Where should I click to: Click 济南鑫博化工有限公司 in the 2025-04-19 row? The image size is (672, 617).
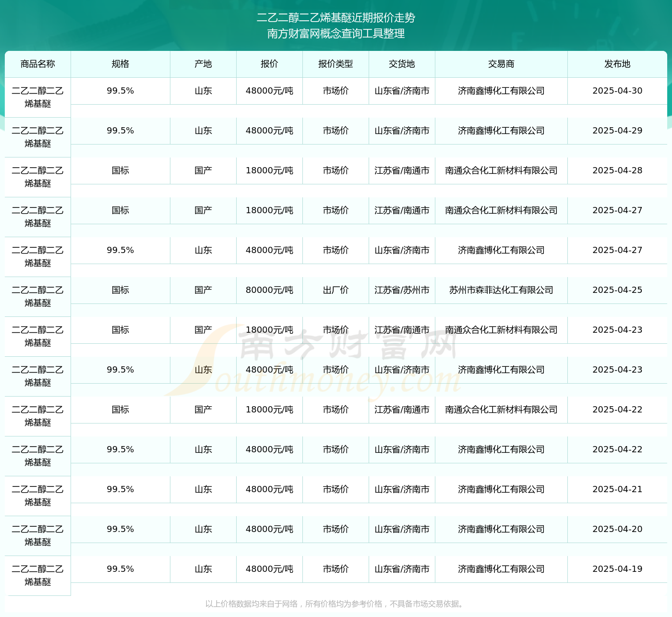click(502, 569)
